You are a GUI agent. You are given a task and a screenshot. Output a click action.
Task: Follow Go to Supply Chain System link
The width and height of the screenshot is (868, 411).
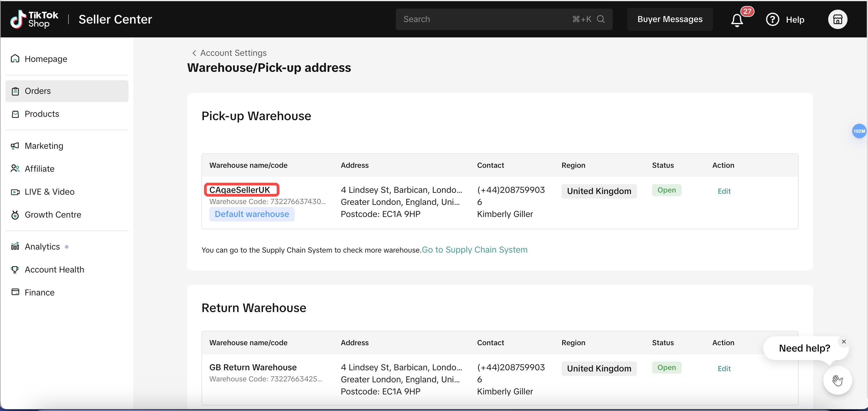pos(474,250)
